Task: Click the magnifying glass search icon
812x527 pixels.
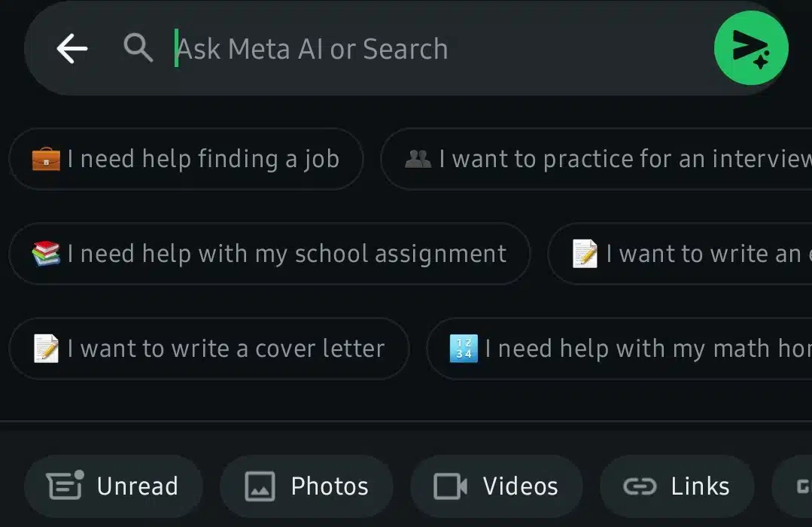Action: tap(138, 48)
